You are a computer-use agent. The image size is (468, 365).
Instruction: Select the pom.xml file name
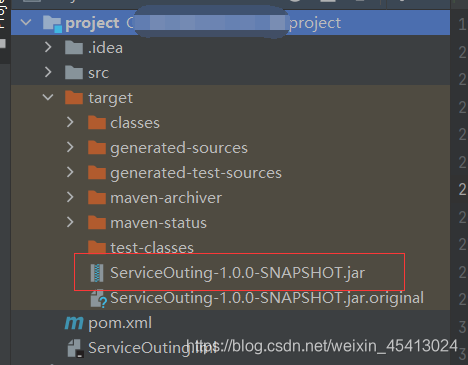(x=120, y=323)
